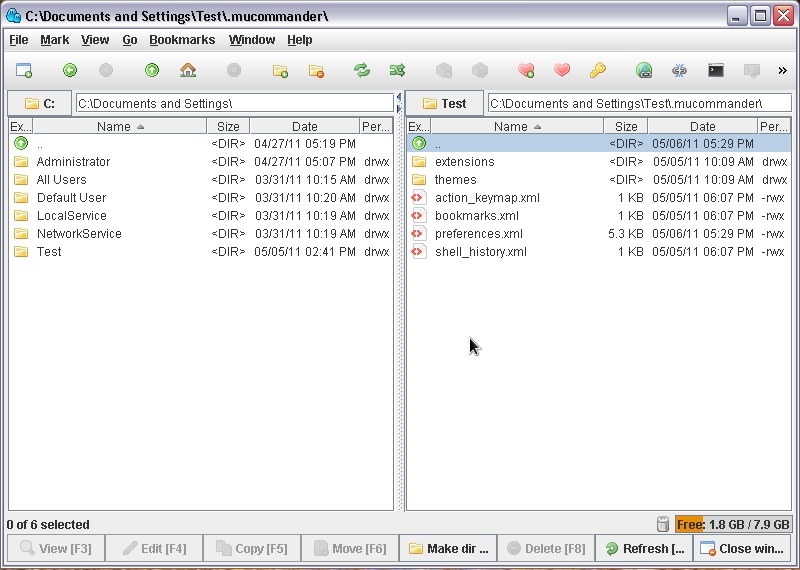Viewport: 800px width, 570px height.
Task: Sort left panel by Name column
Action: (120, 126)
